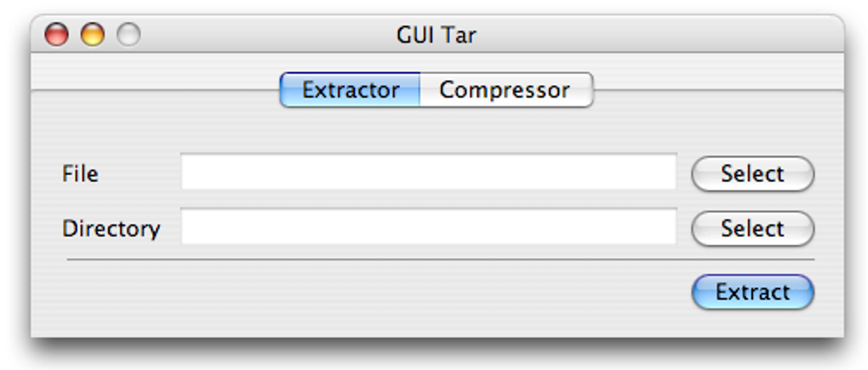Click the GUI Tar window title text

click(436, 36)
